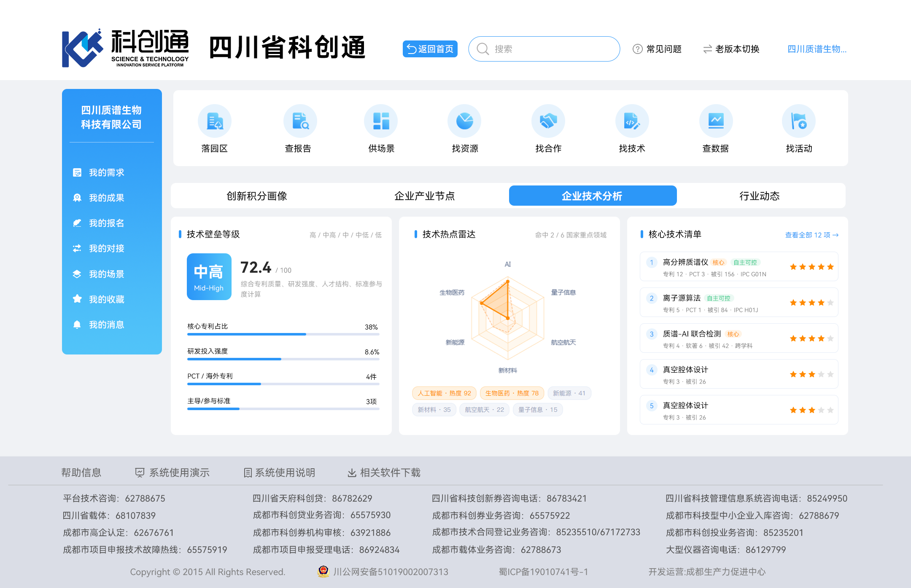
Task: Click the 系统使用说明 document icon
Action: [x=248, y=473]
